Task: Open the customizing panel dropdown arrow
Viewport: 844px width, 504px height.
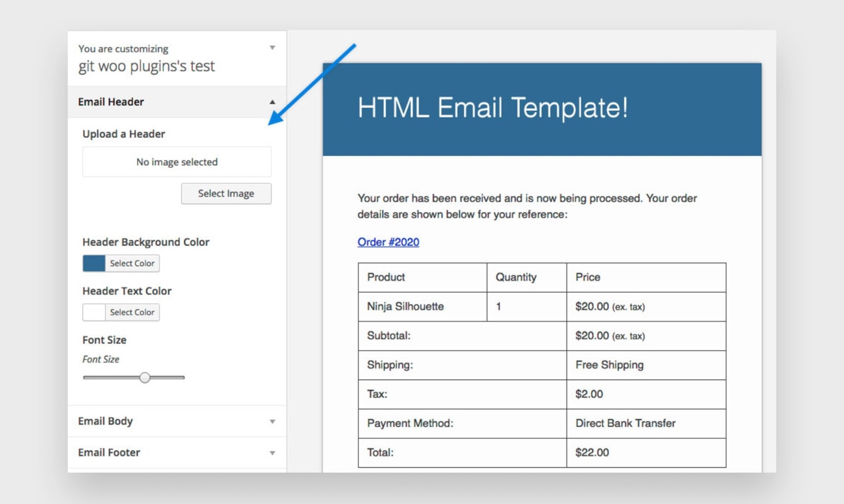Action: [272, 48]
